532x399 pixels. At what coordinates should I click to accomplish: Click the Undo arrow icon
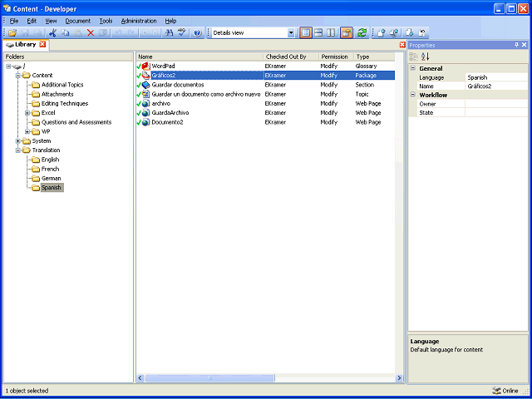tap(118, 33)
